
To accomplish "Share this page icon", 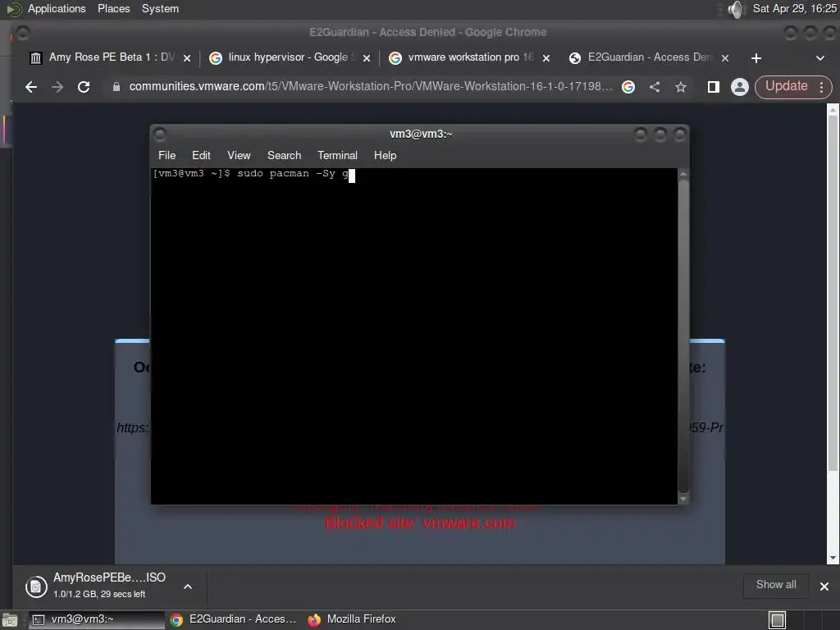I will pos(655,87).
